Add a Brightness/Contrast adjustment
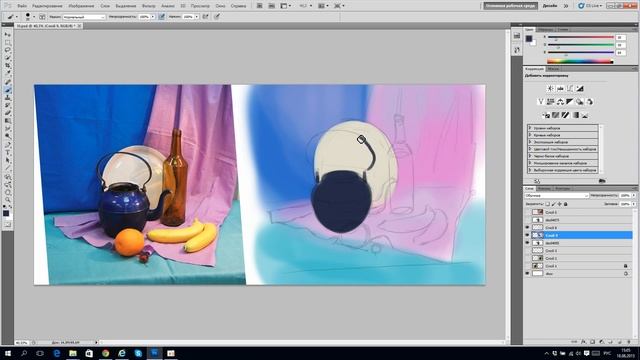 coord(551,89)
